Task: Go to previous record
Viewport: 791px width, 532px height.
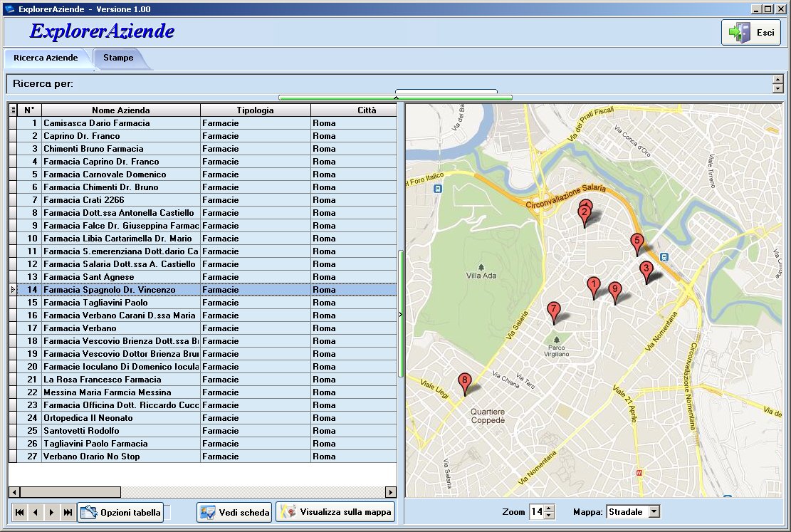Action: pos(36,512)
